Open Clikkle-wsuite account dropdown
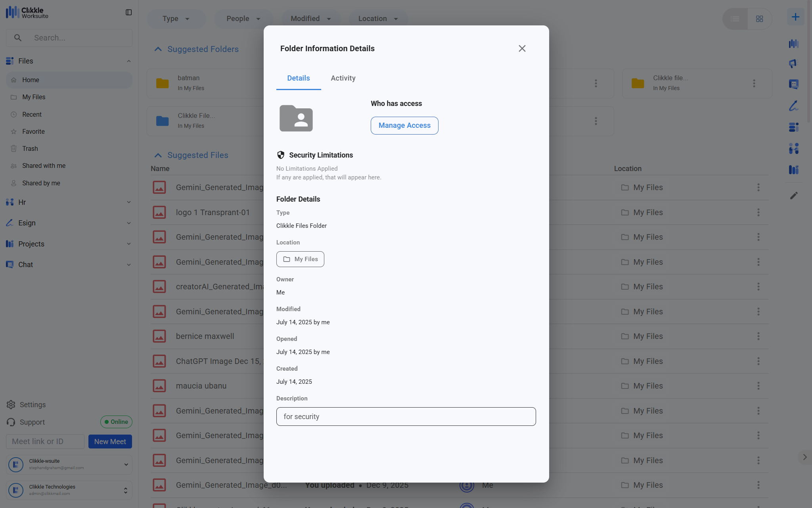The width and height of the screenshot is (812, 508). click(x=126, y=464)
